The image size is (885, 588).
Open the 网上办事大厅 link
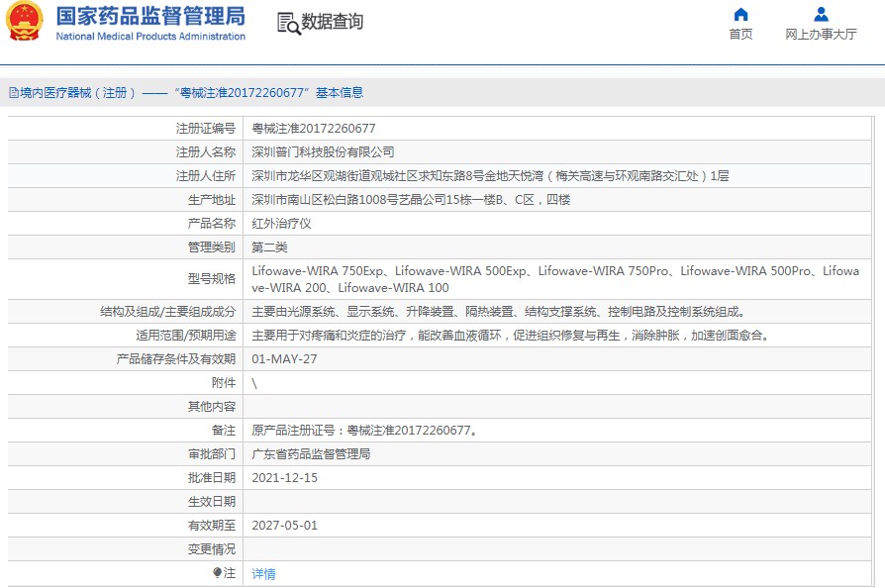821,35
